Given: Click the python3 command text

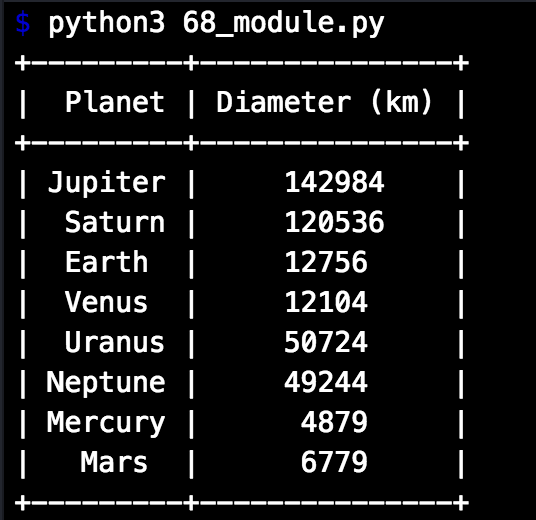Looking at the screenshot, I should tap(106, 25).
